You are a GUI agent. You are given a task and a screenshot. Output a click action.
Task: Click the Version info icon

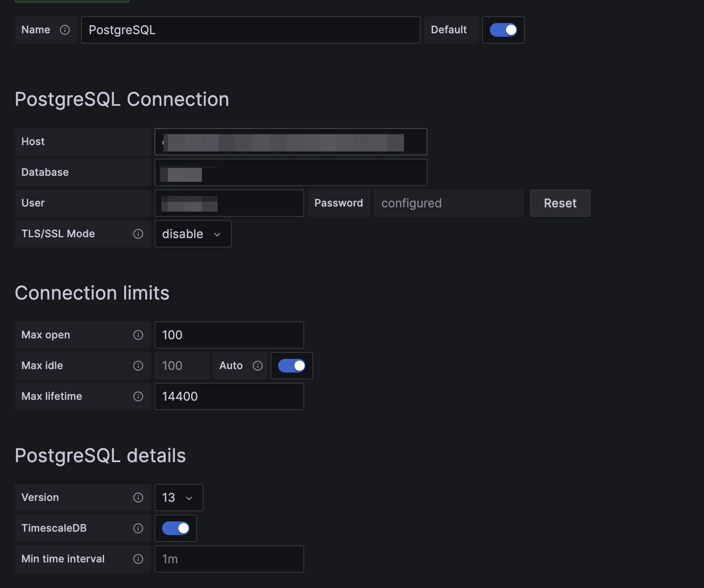tap(138, 498)
